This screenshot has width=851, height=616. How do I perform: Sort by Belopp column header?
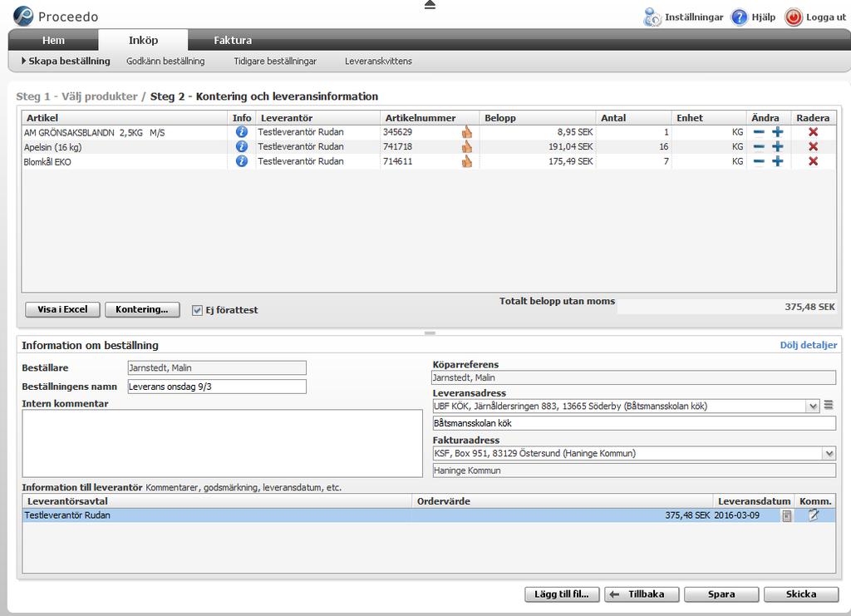coord(538,118)
